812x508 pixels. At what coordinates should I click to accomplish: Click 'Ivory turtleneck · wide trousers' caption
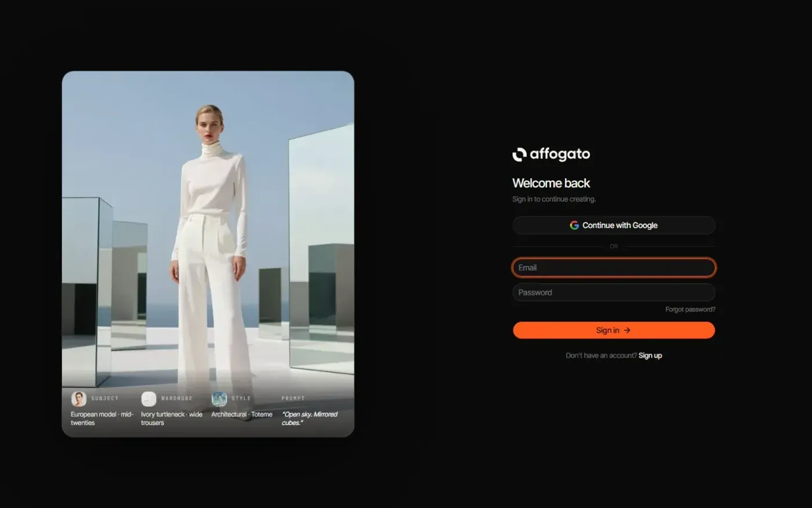click(172, 419)
